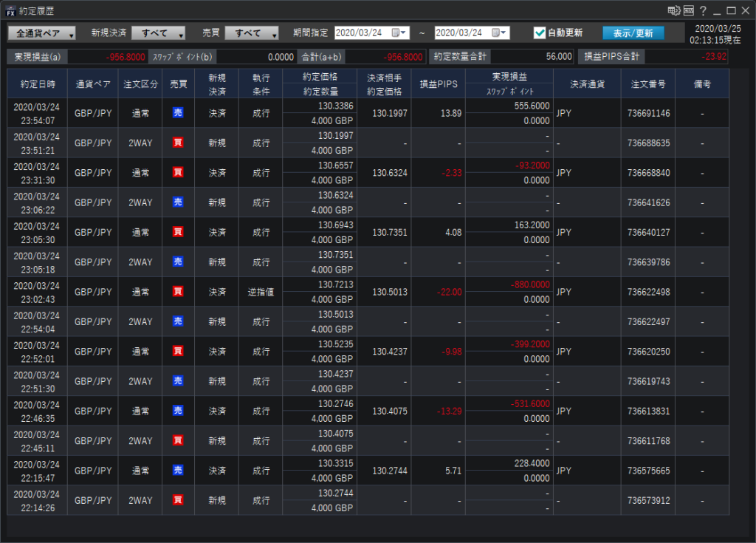Click the 損益PIPS column header
The image size is (756, 543).
[x=439, y=84]
